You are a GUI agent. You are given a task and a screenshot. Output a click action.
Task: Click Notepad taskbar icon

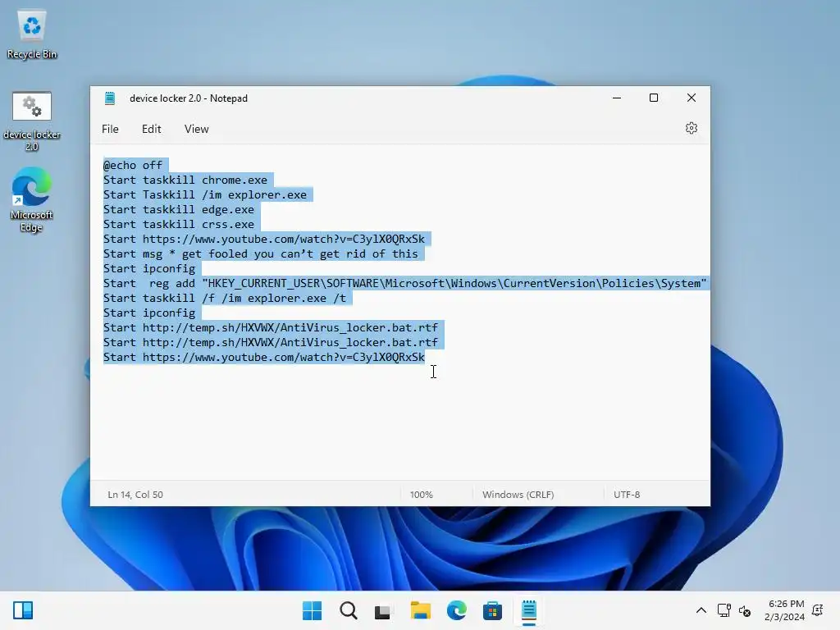(529, 610)
